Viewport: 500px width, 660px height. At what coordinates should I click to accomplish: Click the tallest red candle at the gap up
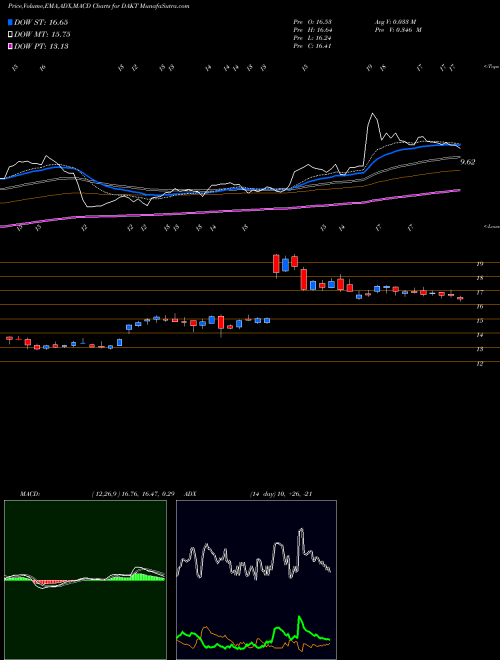[276, 264]
